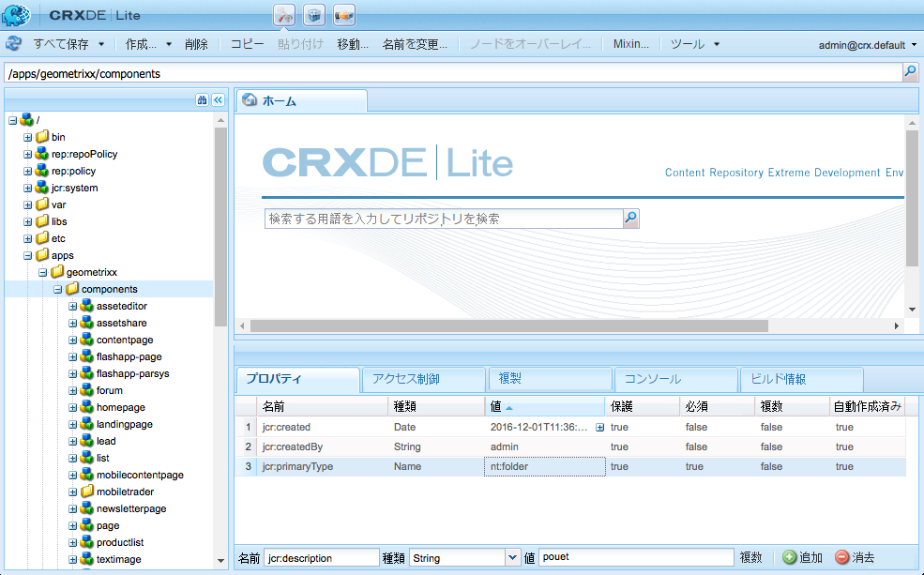Viewport: 924px width, 575px height.
Task: Click the green add icon next to 追加
Action: [x=789, y=557]
